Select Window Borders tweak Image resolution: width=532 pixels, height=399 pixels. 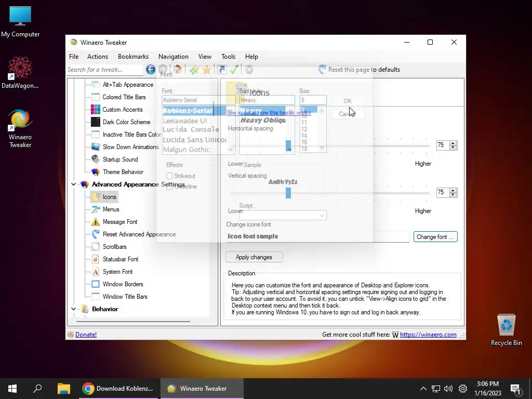pos(123,284)
